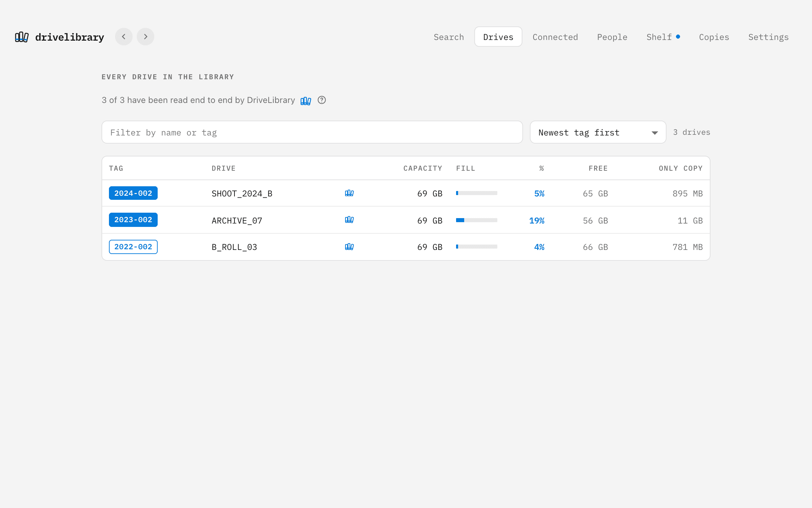Viewport: 812px width, 508px height.
Task: Select the SHOOT_2024_B drive name
Action: (x=242, y=194)
